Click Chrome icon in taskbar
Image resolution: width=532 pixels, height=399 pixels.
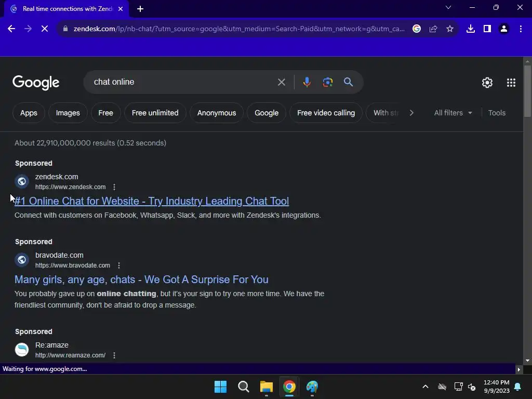pyautogui.click(x=289, y=387)
